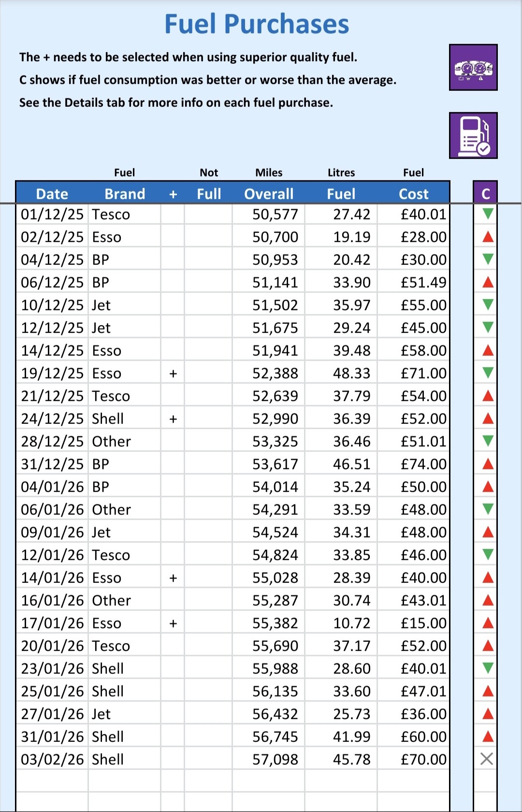Click the Date column header
522x812 pixels.
pyautogui.click(x=52, y=194)
